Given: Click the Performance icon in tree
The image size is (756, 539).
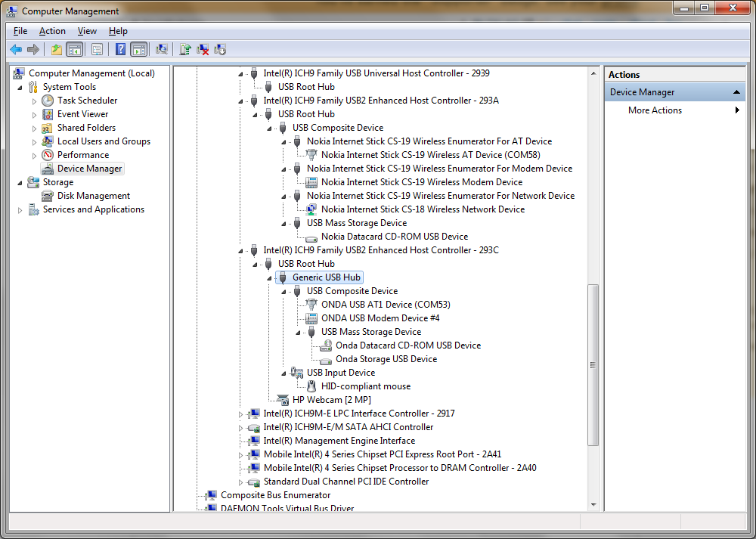Looking at the screenshot, I should (47, 155).
